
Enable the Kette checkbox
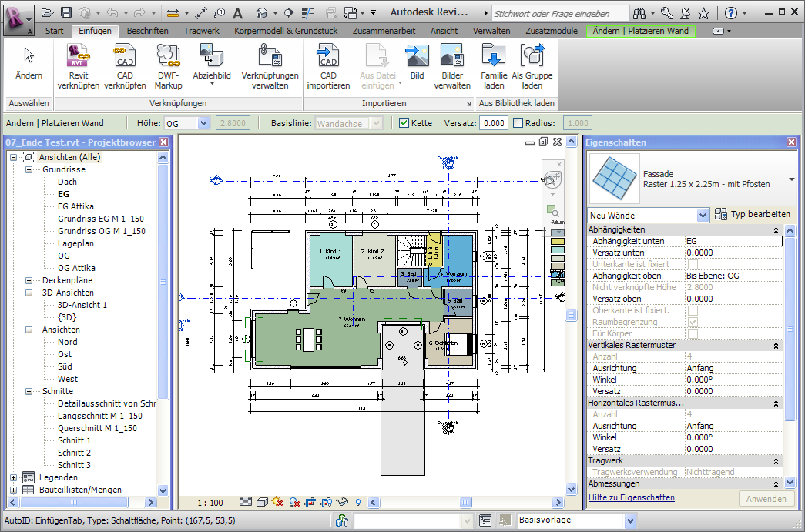[403, 122]
